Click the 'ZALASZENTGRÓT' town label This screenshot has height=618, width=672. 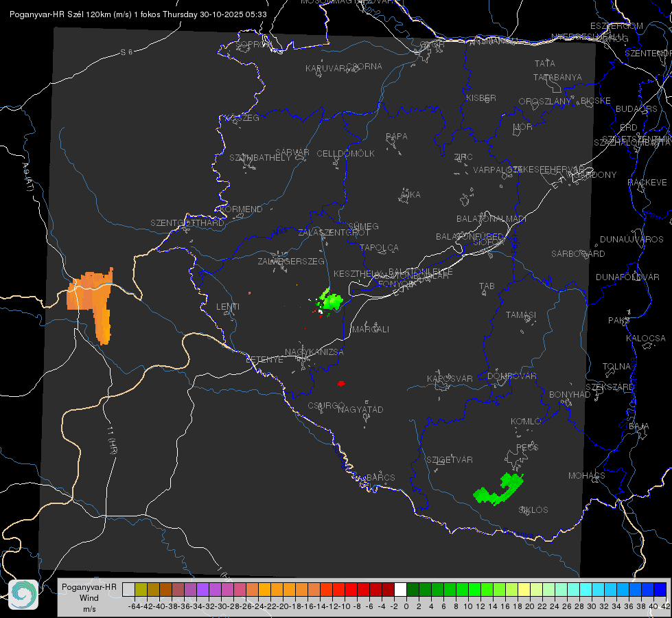tap(334, 233)
